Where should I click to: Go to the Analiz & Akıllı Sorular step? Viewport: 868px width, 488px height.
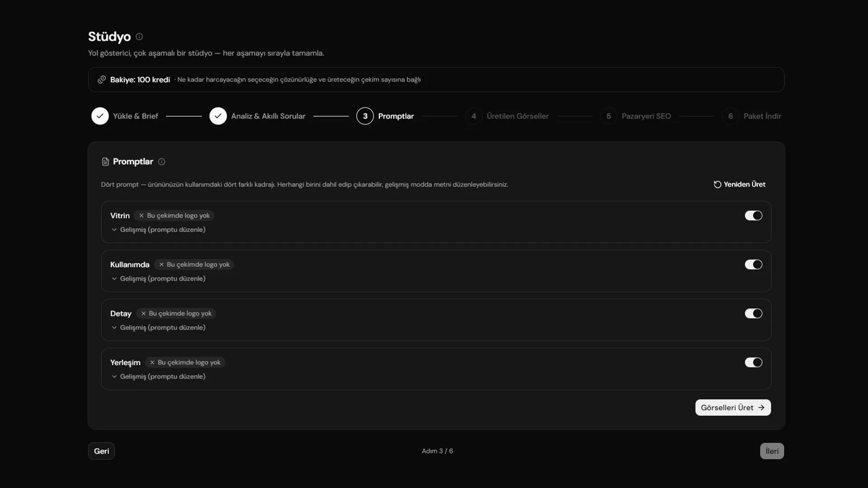(x=257, y=116)
